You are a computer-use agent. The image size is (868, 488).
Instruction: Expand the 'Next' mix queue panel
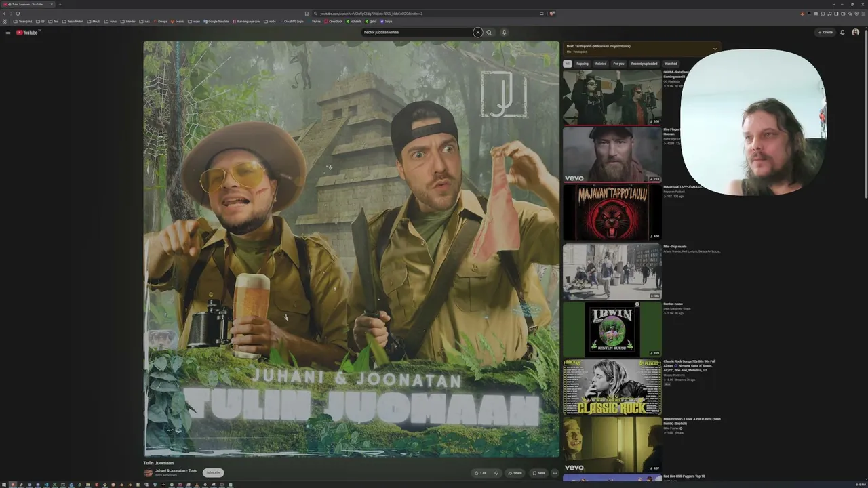click(x=715, y=48)
